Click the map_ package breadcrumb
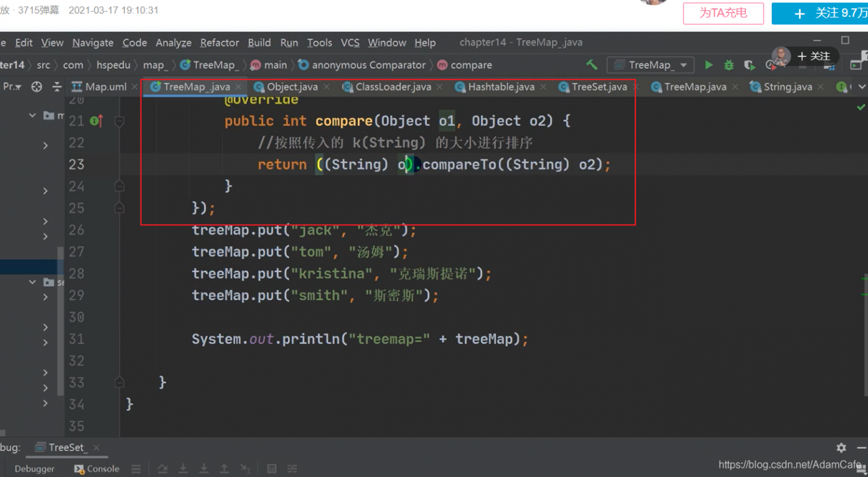Image resolution: width=868 pixels, height=477 pixels. (x=155, y=65)
